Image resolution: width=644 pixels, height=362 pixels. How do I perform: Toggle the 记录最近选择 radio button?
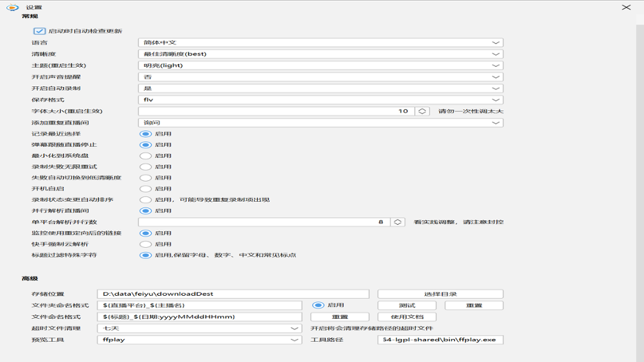(x=146, y=134)
